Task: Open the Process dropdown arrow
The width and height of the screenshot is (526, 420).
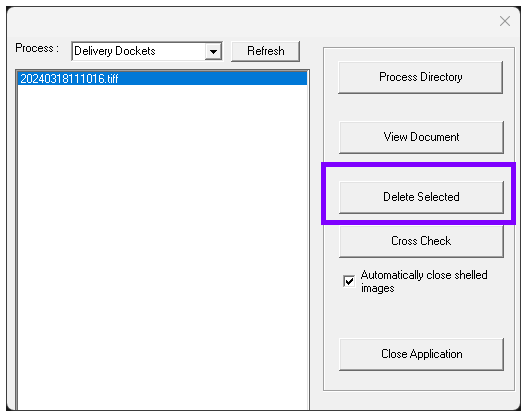Action: (213, 51)
